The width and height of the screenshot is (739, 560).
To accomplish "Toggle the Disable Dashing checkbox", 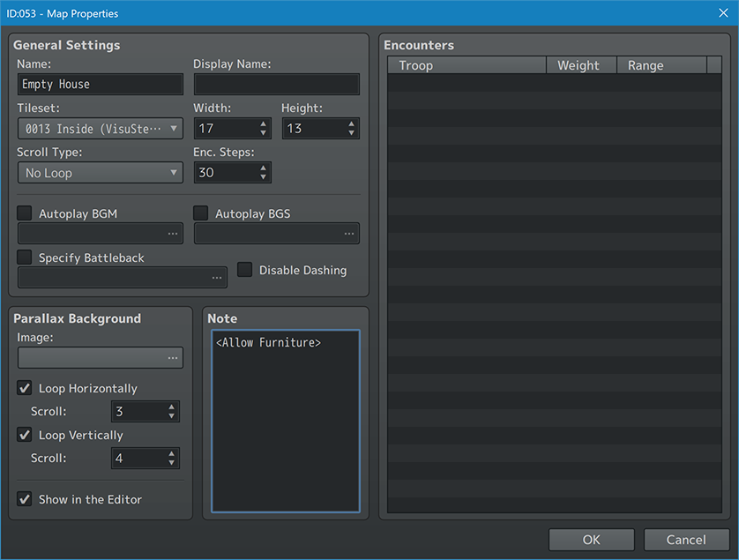I will point(245,270).
